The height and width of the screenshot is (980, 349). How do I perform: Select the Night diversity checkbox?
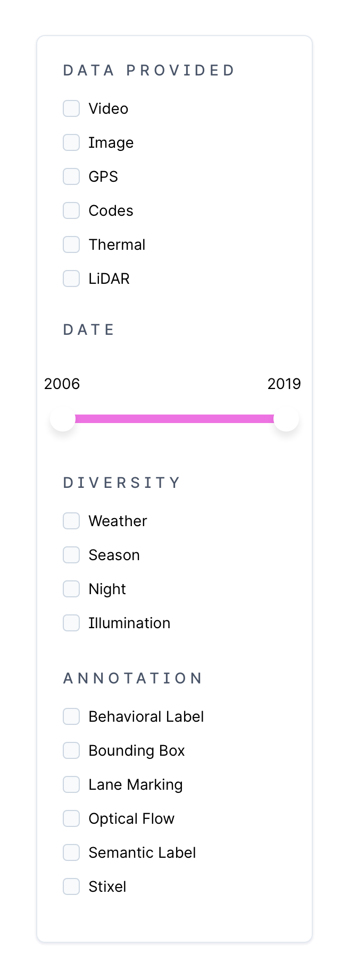click(x=71, y=589)
